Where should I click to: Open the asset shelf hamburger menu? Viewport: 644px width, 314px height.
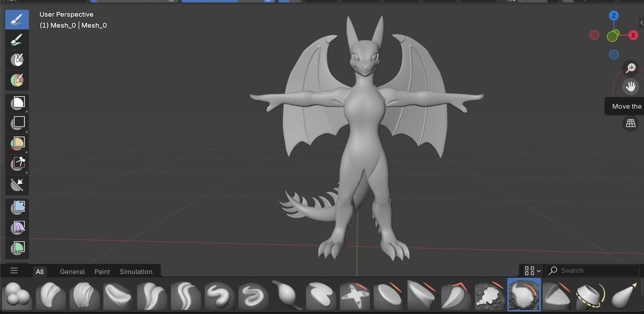14,271
